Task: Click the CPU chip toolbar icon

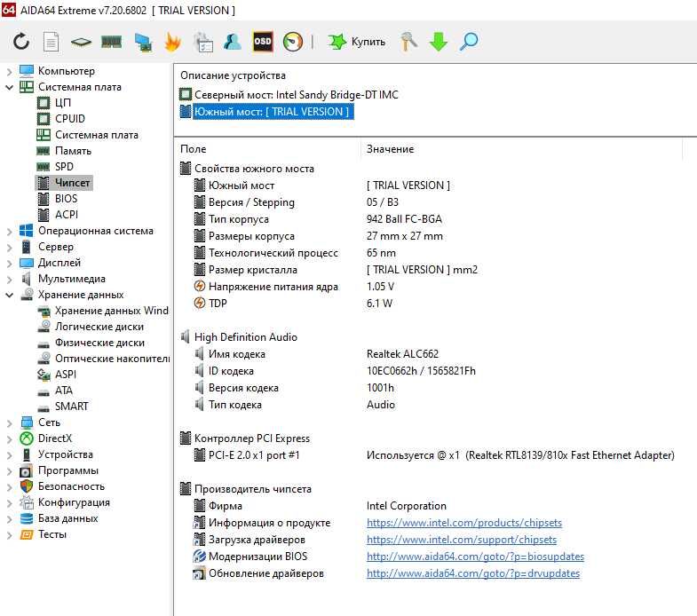Action: (81, 43)
